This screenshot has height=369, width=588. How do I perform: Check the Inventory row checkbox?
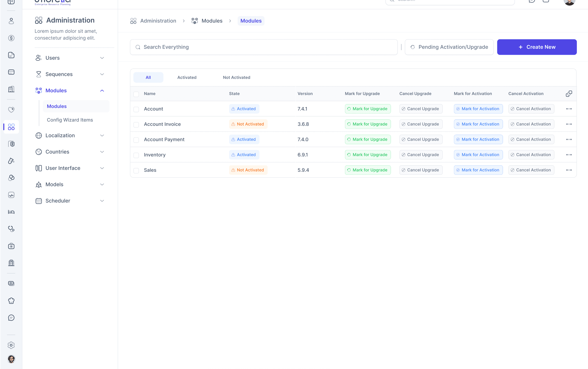coord(136,155)
